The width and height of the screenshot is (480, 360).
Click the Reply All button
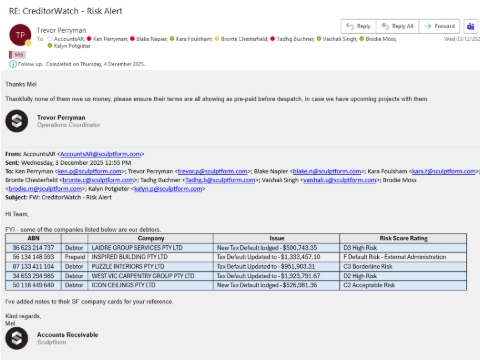coord(397,26)
